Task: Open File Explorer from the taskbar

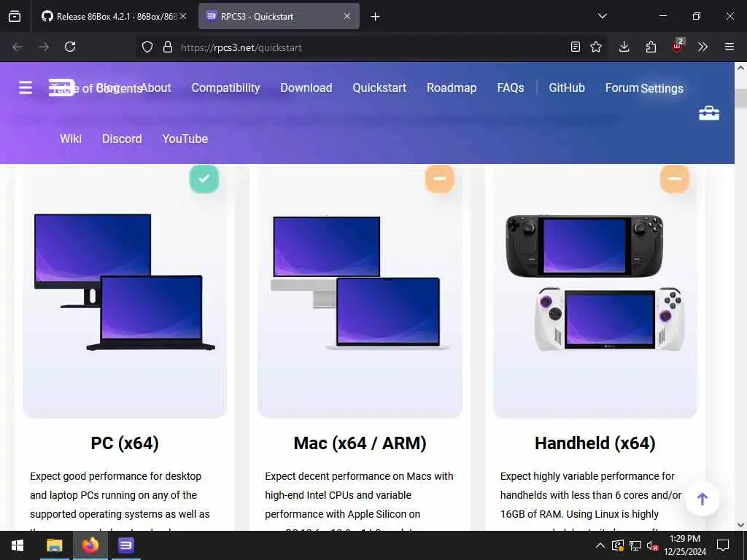Action: [54, 545]
